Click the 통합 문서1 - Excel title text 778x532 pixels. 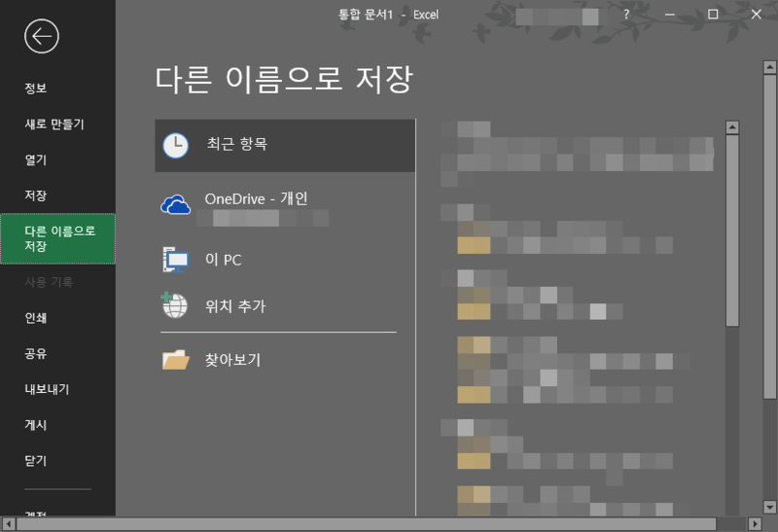tap(388, 15)
